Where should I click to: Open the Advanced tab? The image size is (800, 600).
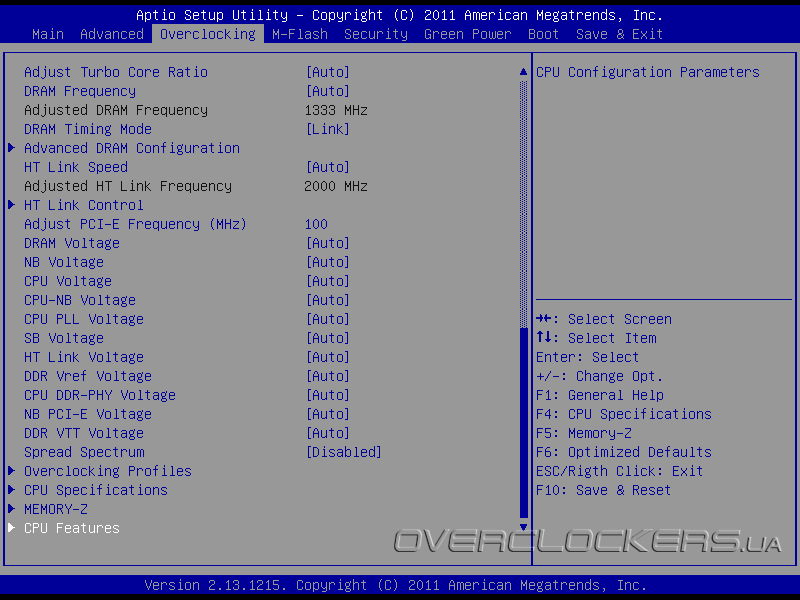tap(112, 34)
